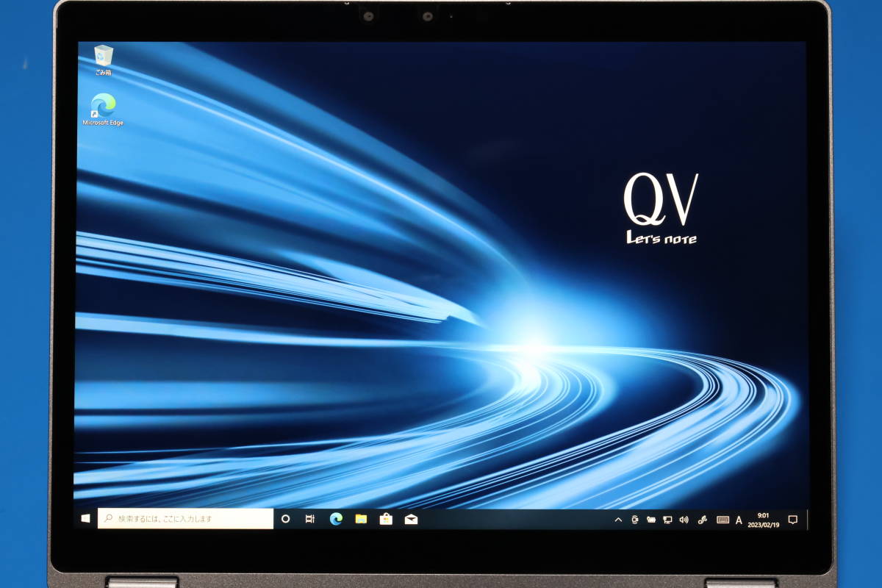
Task: Open the Recycle Bin desktop icon
Action: tap(104, 60)
